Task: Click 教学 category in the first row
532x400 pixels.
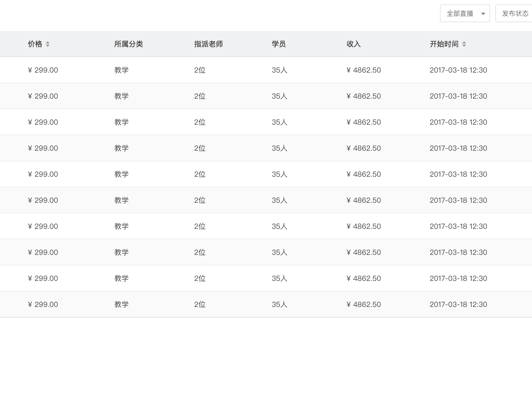Action: click(x=121, y=70)
